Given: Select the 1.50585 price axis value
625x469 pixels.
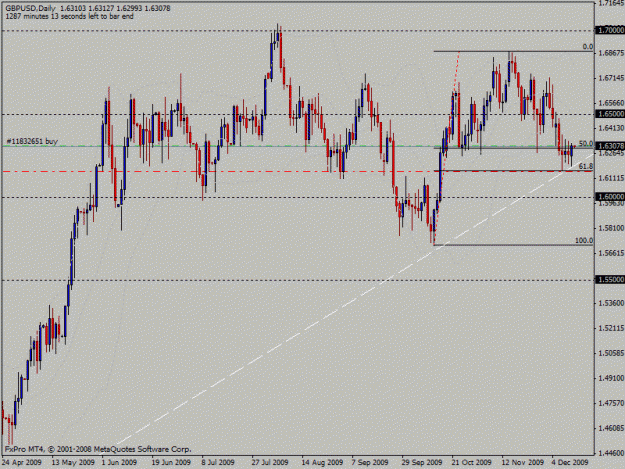Looking at the screenshot, I should click(611, 353).
